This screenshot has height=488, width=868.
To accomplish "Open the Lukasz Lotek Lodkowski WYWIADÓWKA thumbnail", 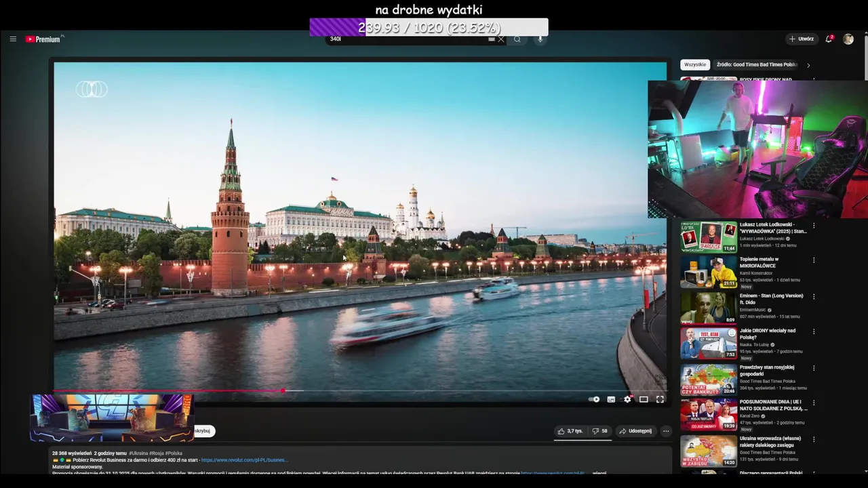I will click(709, 237).
